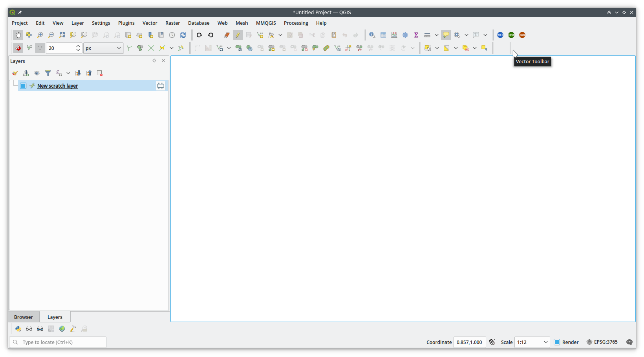The height and width of the screenshot is (357, 644).
Task: Open the Scale dropdown showing 1:12
Action: (532, 342)
